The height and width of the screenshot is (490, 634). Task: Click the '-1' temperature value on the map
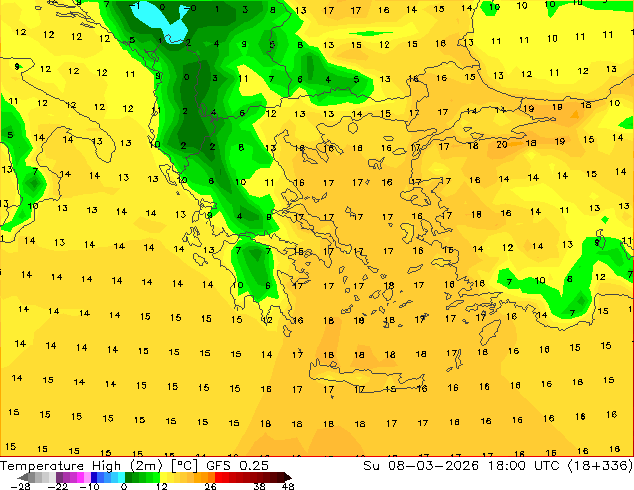[135, 6]
